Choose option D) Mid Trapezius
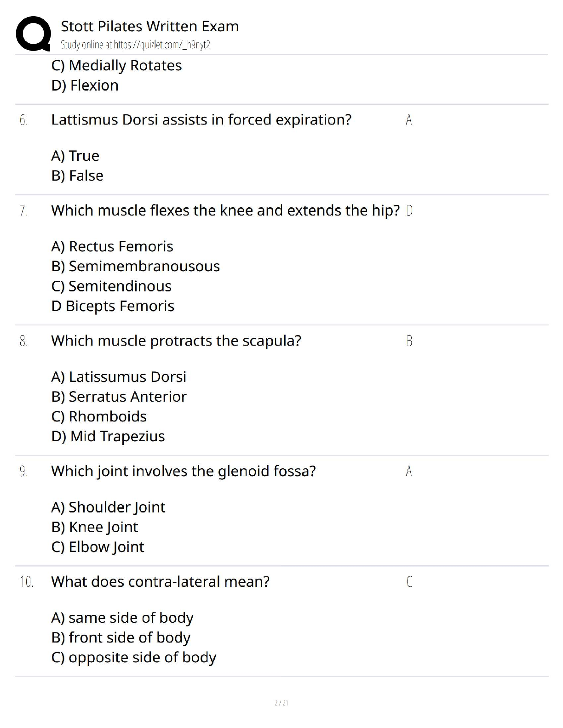 click(x=108, y=436)
